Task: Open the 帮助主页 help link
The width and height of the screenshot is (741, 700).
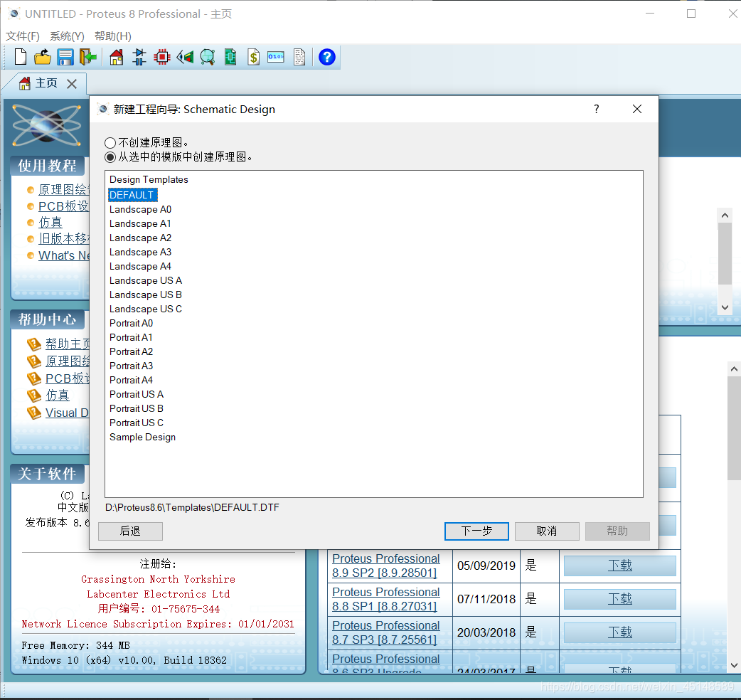Action: coord(67,344)
